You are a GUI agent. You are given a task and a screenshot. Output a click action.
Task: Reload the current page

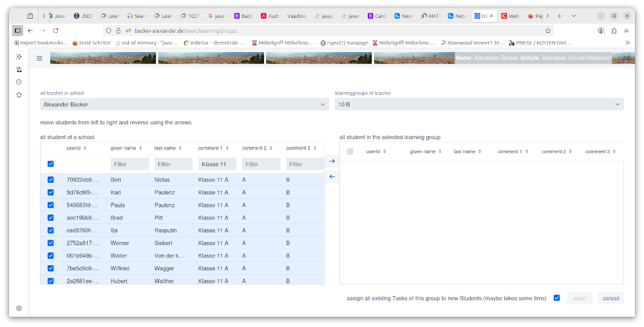click(x=55, y=30)
